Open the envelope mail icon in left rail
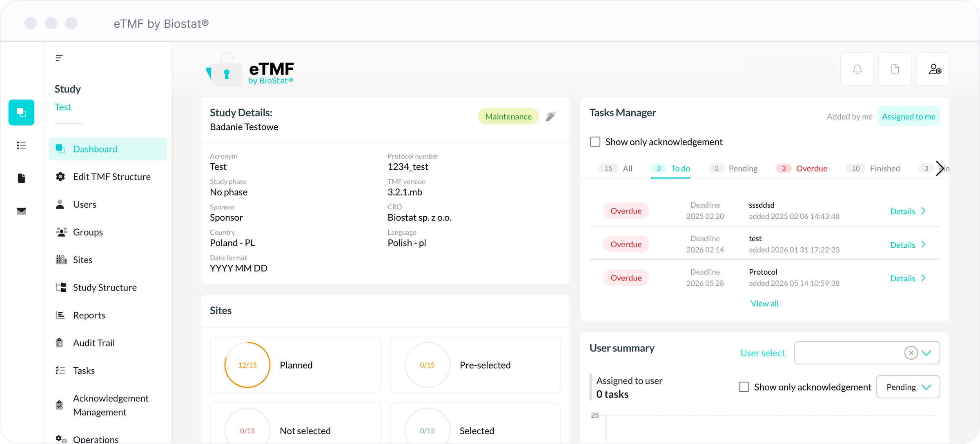The image size is (980, 444). click(x=22, y=211)
